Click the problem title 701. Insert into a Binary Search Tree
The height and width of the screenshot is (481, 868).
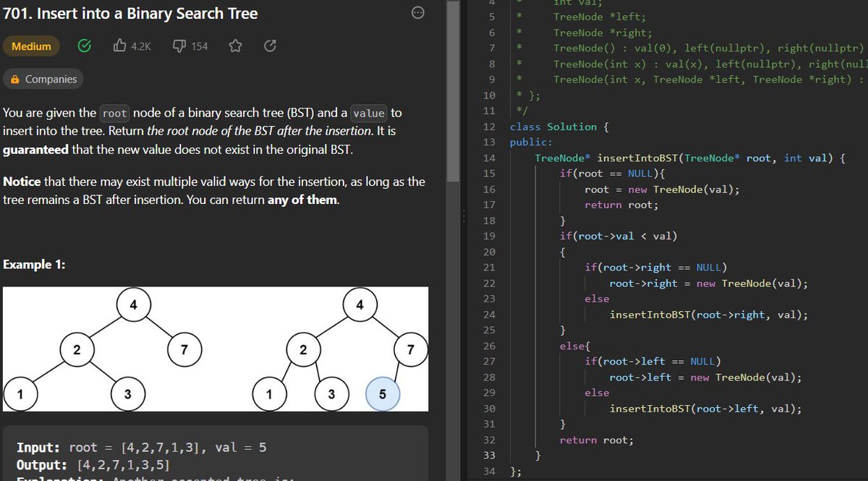click(x=131, y=14)
